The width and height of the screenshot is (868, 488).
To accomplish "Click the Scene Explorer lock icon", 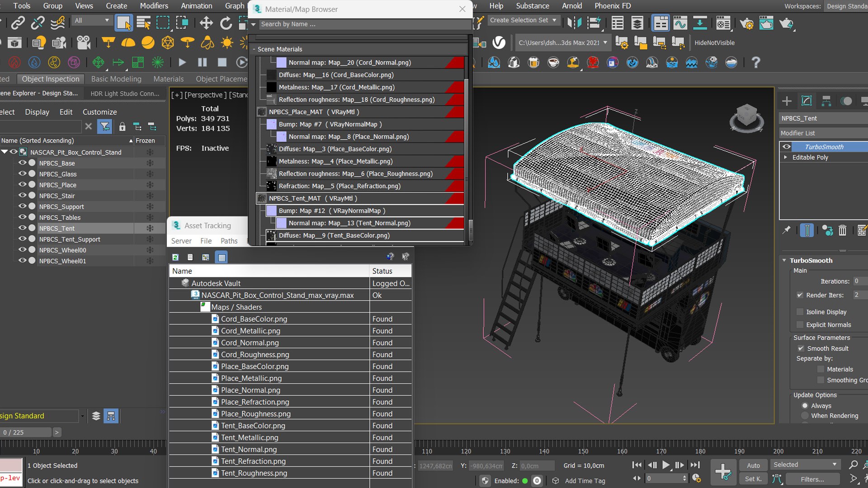I will [x=122, y=127].
